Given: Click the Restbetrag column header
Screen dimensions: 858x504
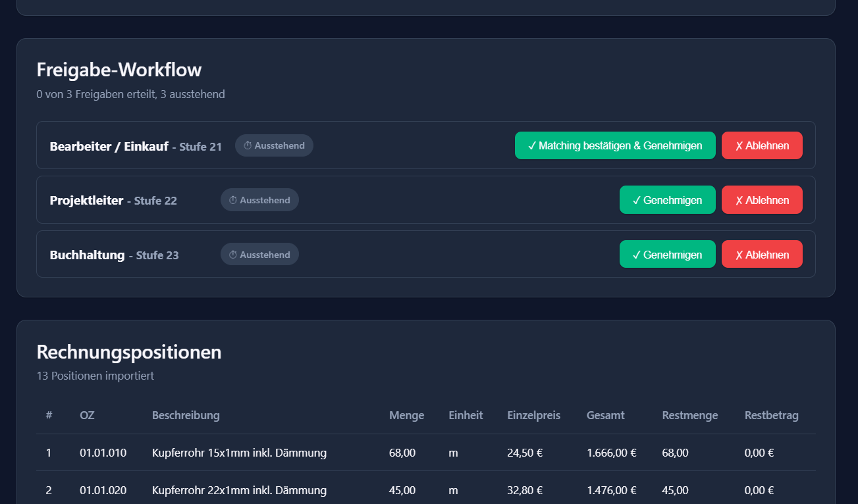Looking at the screenshot, I should pos(771,415).
